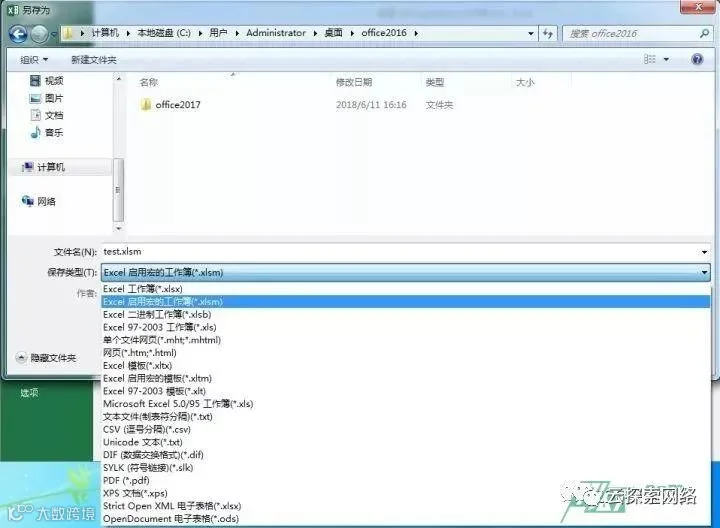Click Administrator breadcrumb segment
The width and height of the screenshot is (720, 528).
click(x=276, y=33)
